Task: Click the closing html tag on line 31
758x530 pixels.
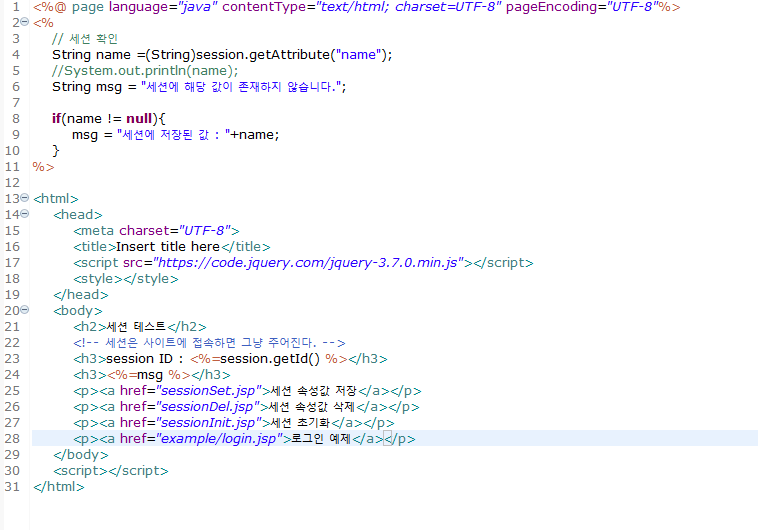Action: (58, 486)
